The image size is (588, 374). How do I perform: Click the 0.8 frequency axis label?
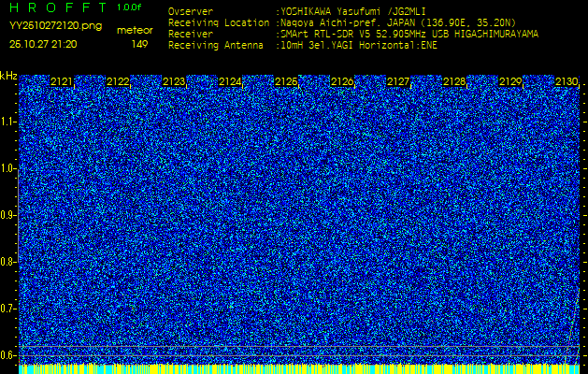click(7, 262)
